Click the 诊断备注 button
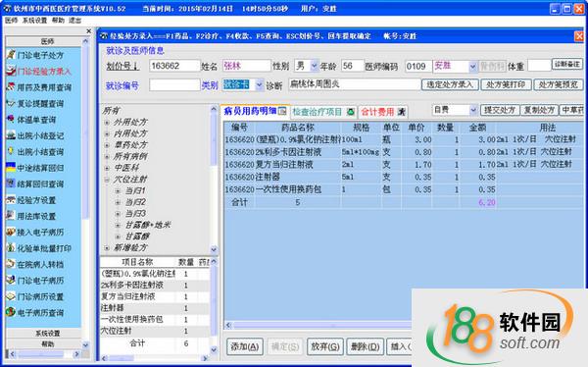Screen dimensions: 588x367 point(567,64)
